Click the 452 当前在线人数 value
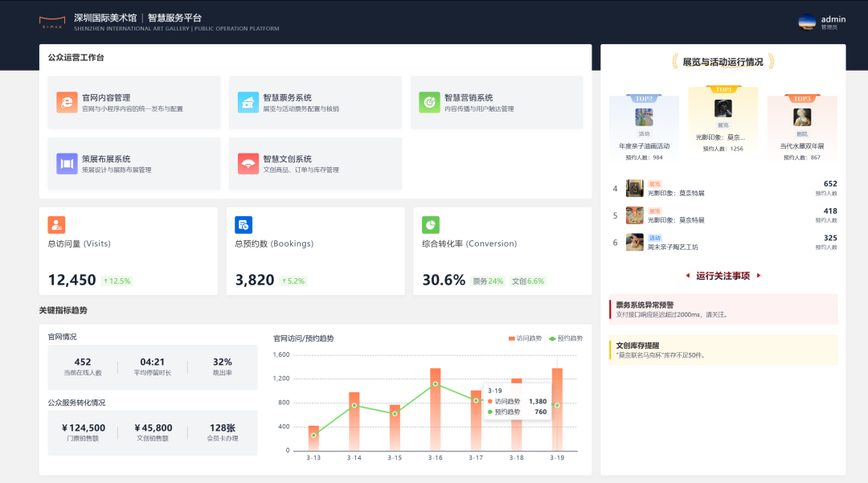868x483 pixels. (x=83, y=362)
